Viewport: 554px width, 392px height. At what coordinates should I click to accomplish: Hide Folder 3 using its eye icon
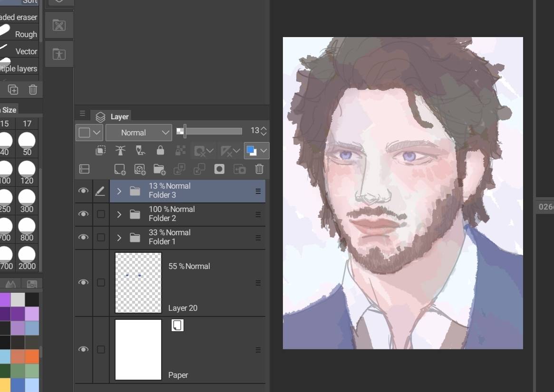pyautogui.click(x=83, y=191)
